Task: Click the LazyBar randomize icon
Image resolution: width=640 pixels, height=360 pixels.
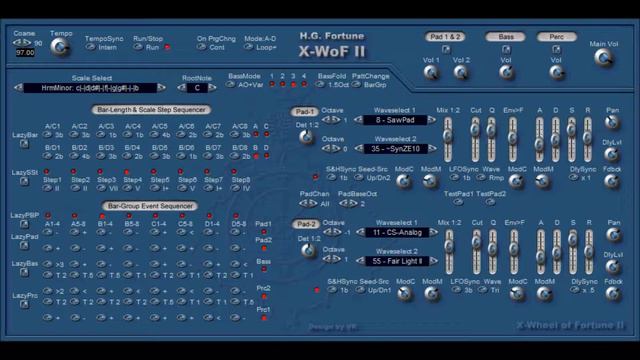Action: [x=24, y=144]
